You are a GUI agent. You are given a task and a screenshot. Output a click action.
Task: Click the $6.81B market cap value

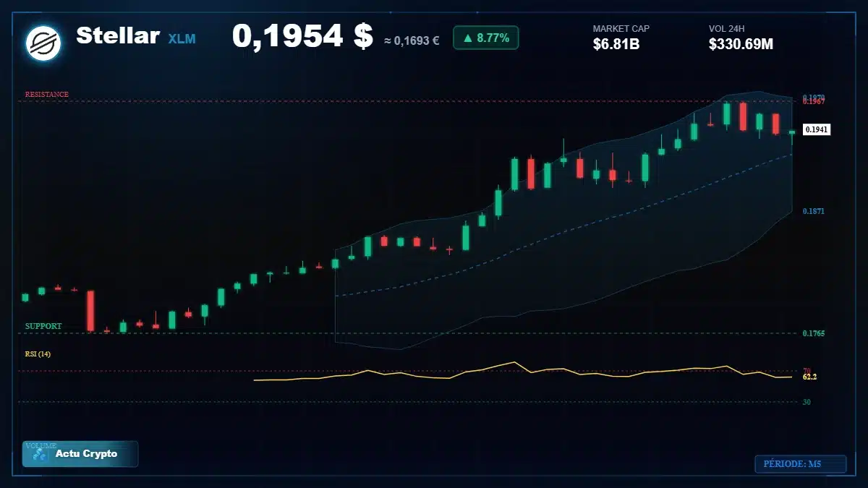pyautogui.click(x=616, y=44)
